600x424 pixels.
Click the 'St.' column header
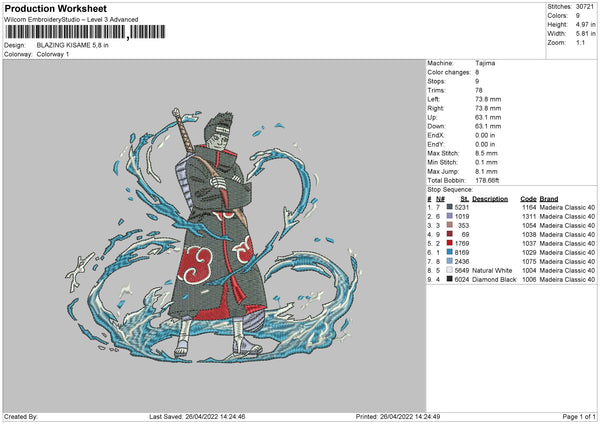(465, 199)
